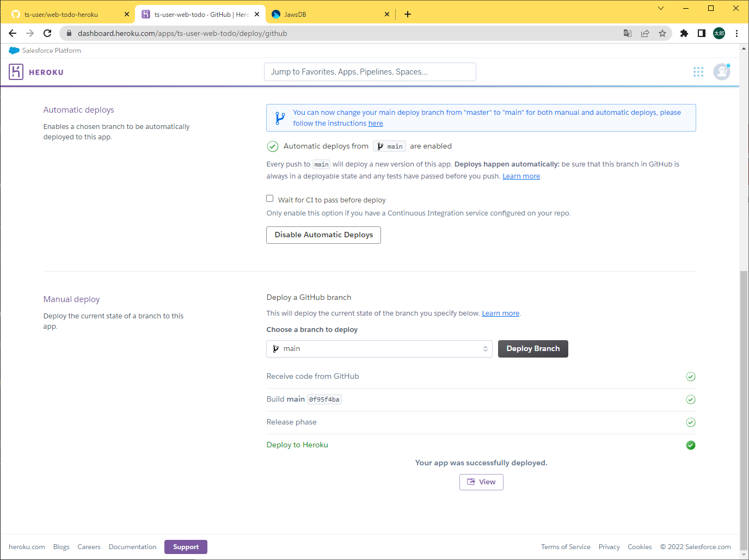Screen dimensions: 749x560
Task: Enable Wait for CI to pass checkbox
Action: [269, 199]
